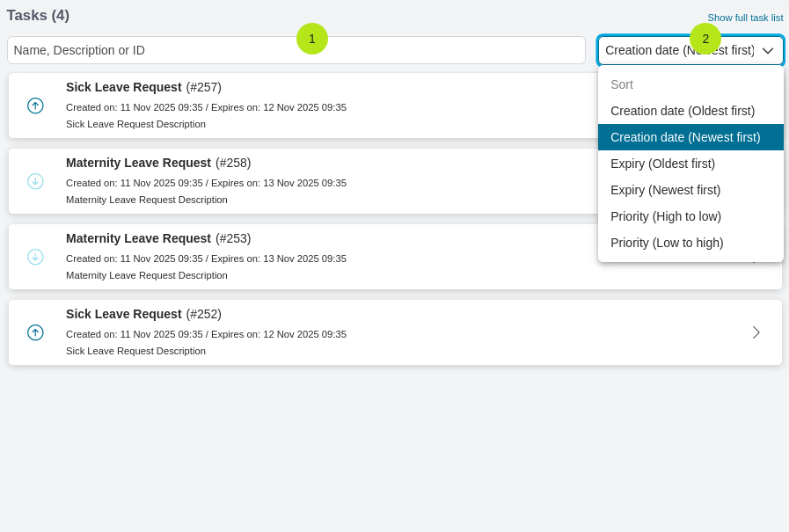Click the number 2 badge on the sort dropdown
Screen dimensions: 789x532
705,39
